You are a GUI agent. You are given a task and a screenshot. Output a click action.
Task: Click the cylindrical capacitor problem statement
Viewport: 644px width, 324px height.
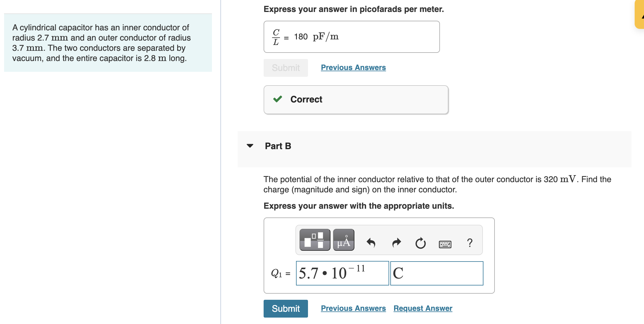[102, 43]
